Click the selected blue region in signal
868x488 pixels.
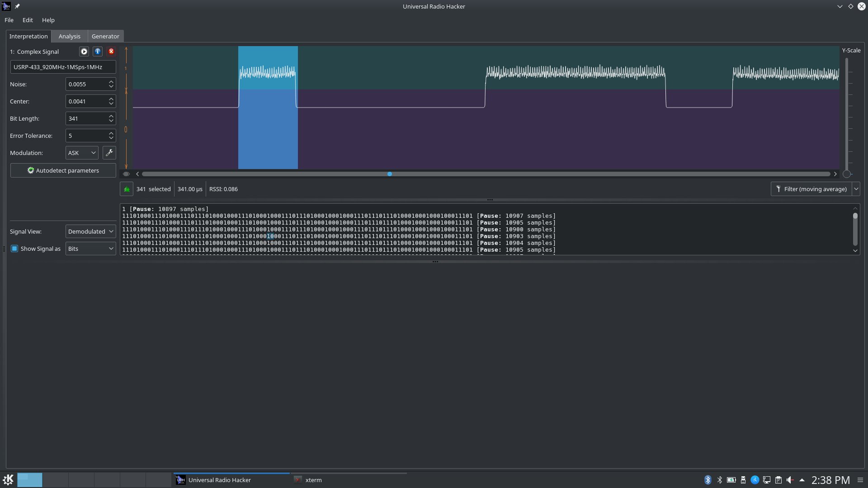(268, 108)
